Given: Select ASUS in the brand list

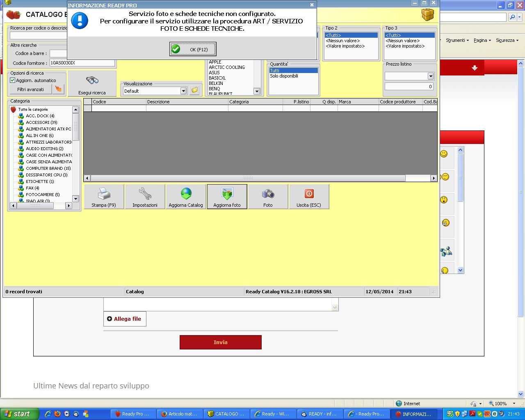Looking at the screenshot, I should [x=214, y=73].
